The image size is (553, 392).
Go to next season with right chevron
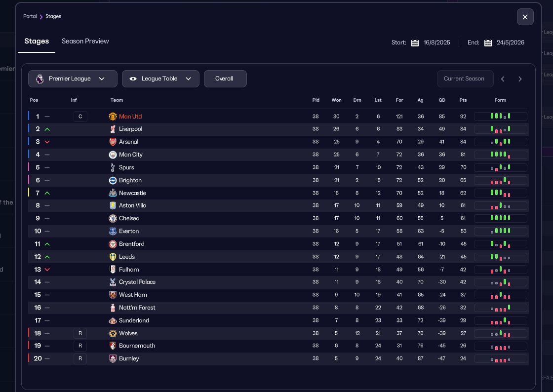[519, 79]
